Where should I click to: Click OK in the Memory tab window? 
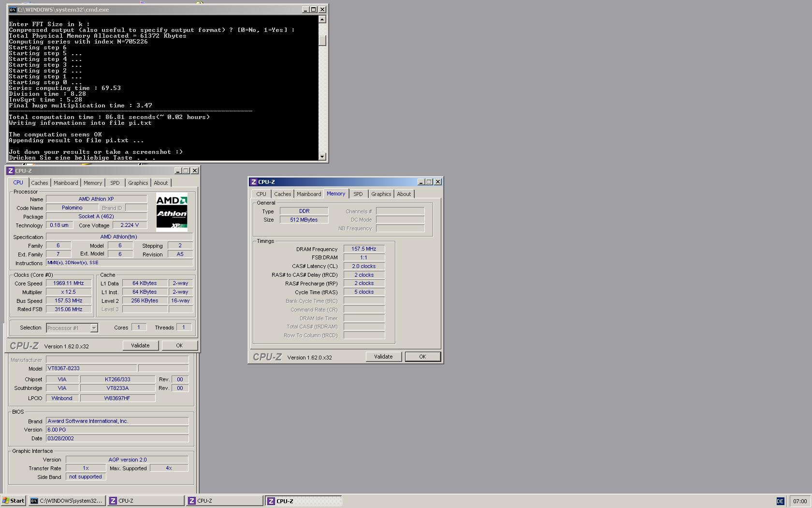pyautogui.click(x=422, y=357)
